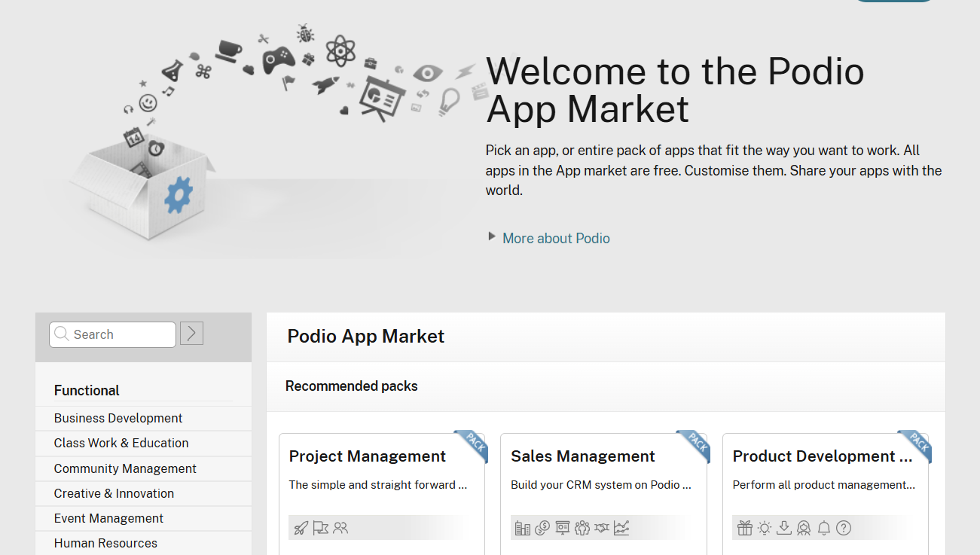980x555 pixels.
Task: Click the buildings icon in Sales Management card
Action: 523,528
